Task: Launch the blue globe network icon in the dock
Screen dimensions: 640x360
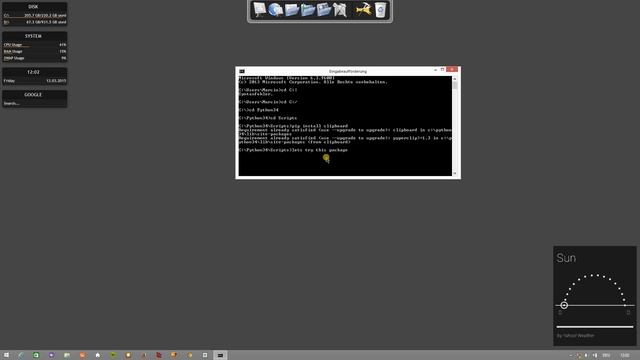Action: (x=276, y=9)
